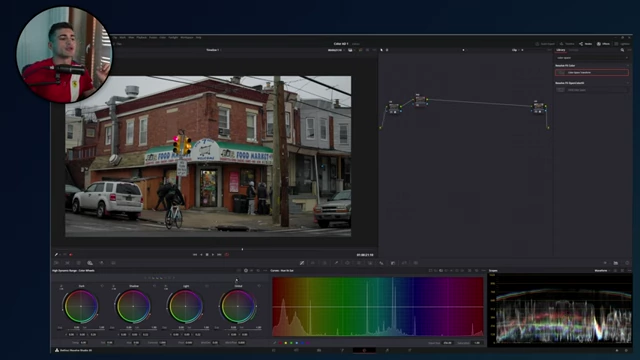Toggle loop playback
Image resolution: width=640 pixels, height=360 pixels.
(x=227, y=255)
